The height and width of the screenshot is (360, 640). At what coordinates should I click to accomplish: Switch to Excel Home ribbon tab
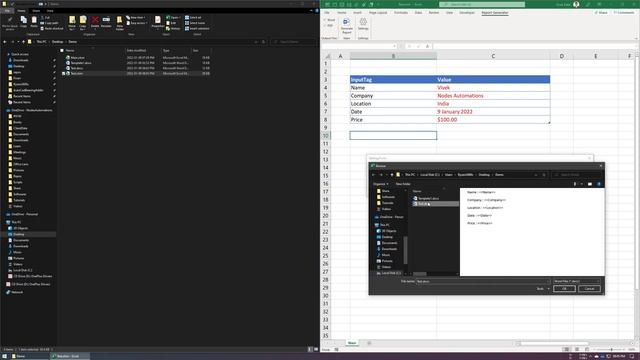(342, 13)
